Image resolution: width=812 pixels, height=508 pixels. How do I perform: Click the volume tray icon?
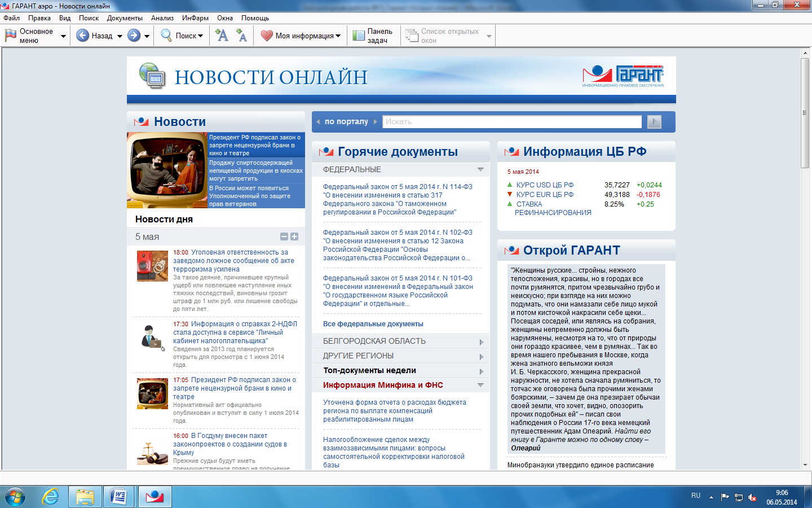pyautogui.click(x=752, y=497)
